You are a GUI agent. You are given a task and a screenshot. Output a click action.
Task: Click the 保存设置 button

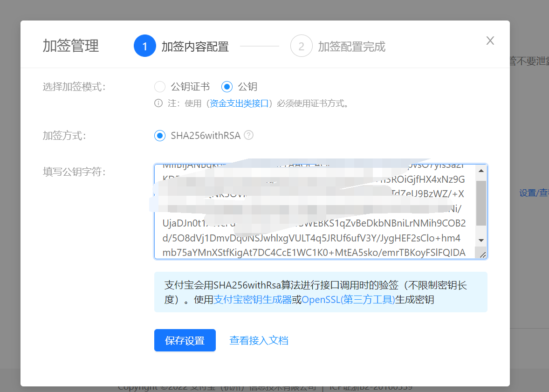[185, 340]
